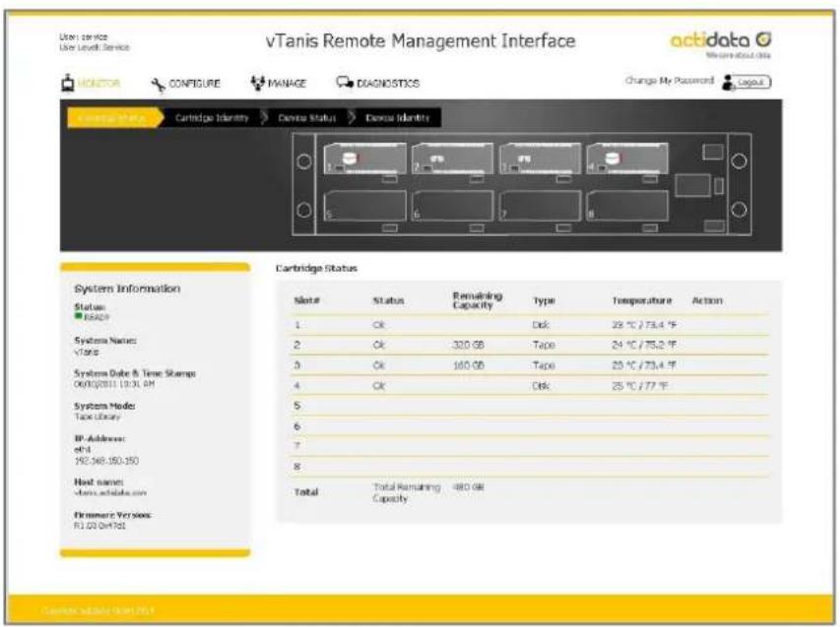This screenshot has width=840, height=627.
Task: Select empty slot 7 in device graphic
Action: point(540,206)
